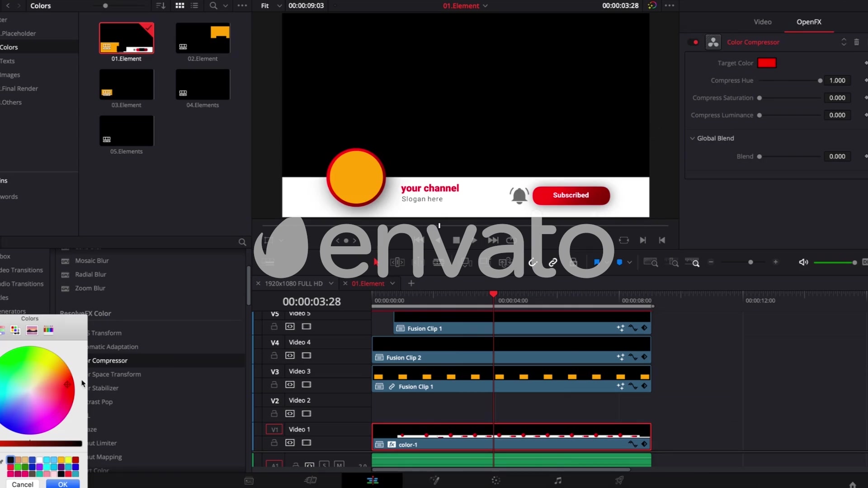Toggle Color Compressor effect enable switch
Viewport: 868px width, 488px height.
[693, 42]
